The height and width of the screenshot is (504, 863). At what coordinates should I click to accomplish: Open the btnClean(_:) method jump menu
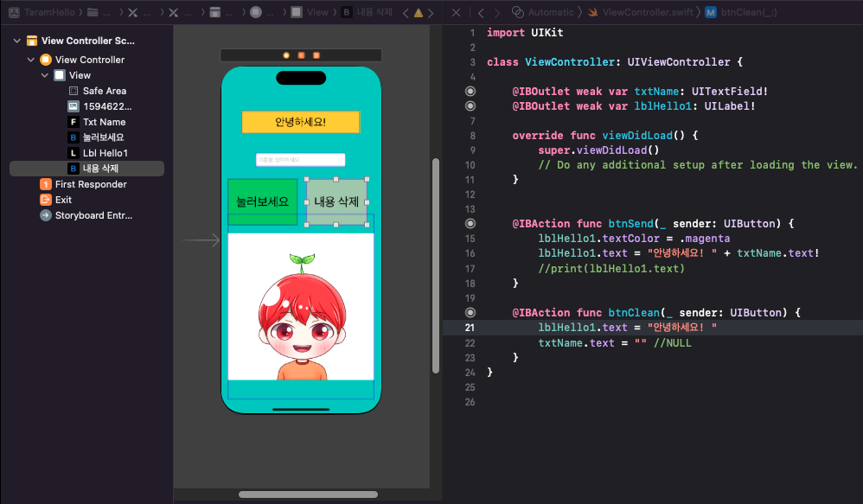[741, 12]
